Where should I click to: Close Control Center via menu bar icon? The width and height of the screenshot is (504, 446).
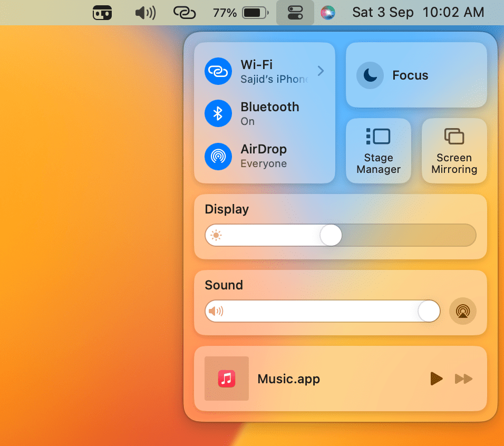295,13
